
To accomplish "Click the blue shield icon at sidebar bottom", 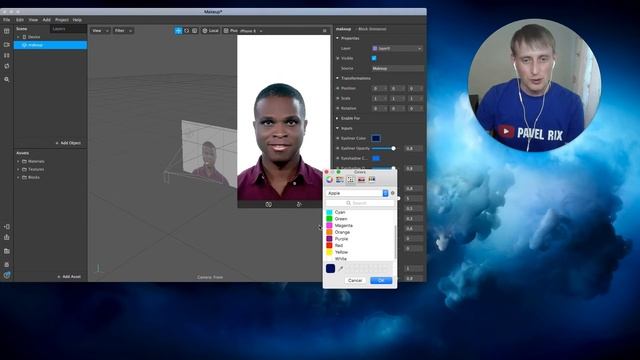I will (x=7, y=275).
